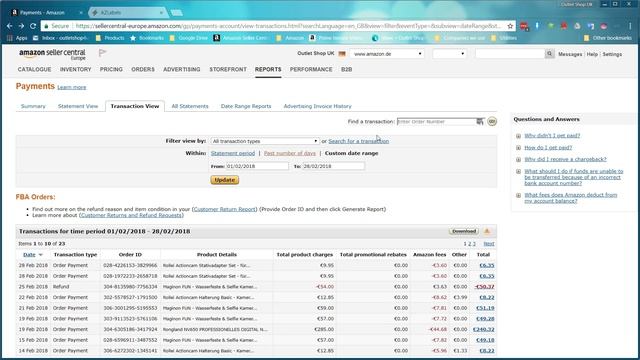Switch to Advertising Invoice History tab
640x360 pixels.
[x=317, y=106]
